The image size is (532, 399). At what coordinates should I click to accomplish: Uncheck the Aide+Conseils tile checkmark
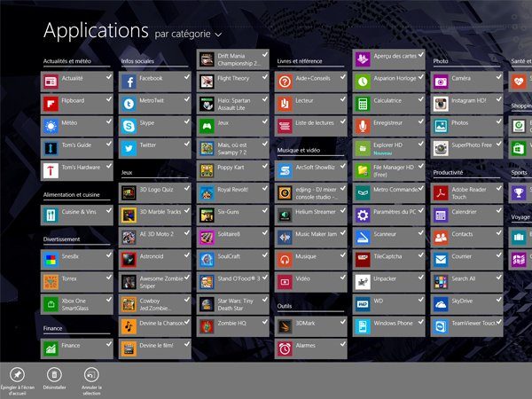click(x=343, y=77)
